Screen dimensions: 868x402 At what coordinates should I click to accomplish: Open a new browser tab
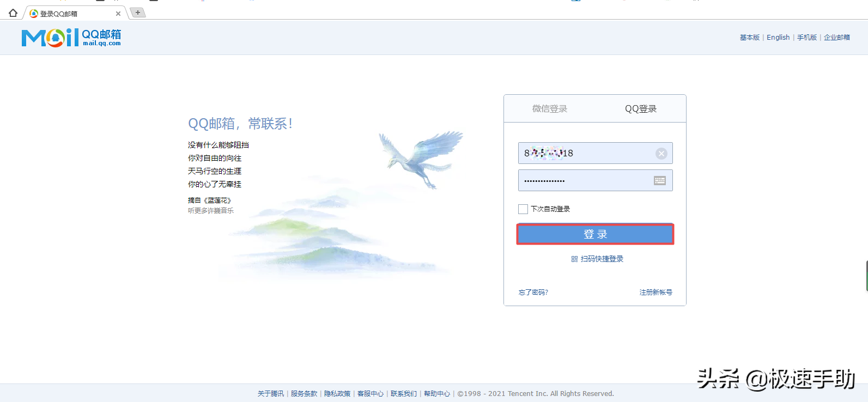pyautogui.click(x=138, y=13)
